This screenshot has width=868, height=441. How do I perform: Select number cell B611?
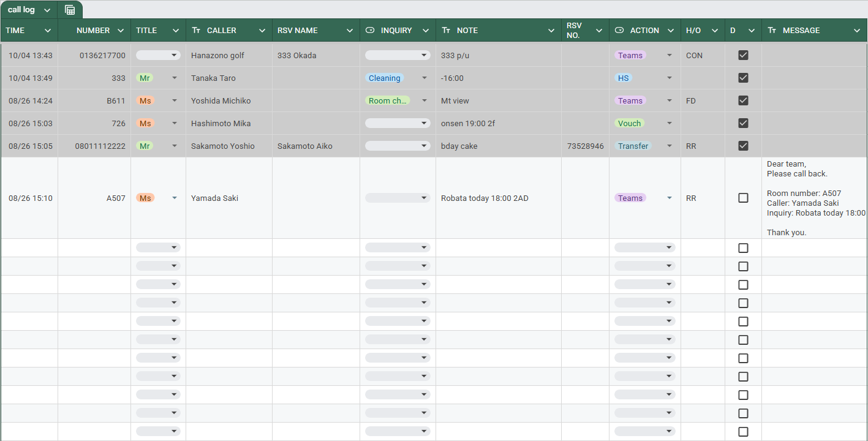pyautogui.click(x=94, y=100)
